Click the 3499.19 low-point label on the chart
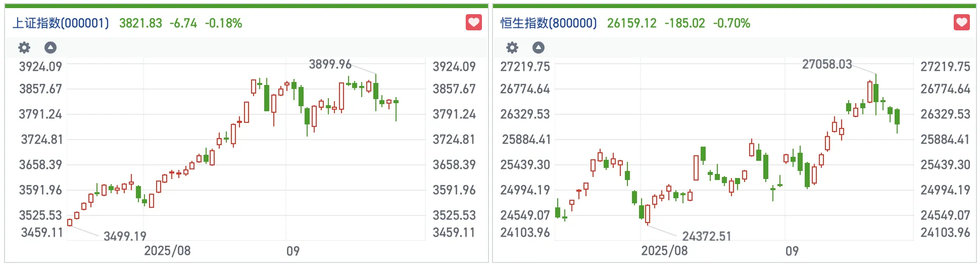The image size is (980, 265). (x=125, y=236)
